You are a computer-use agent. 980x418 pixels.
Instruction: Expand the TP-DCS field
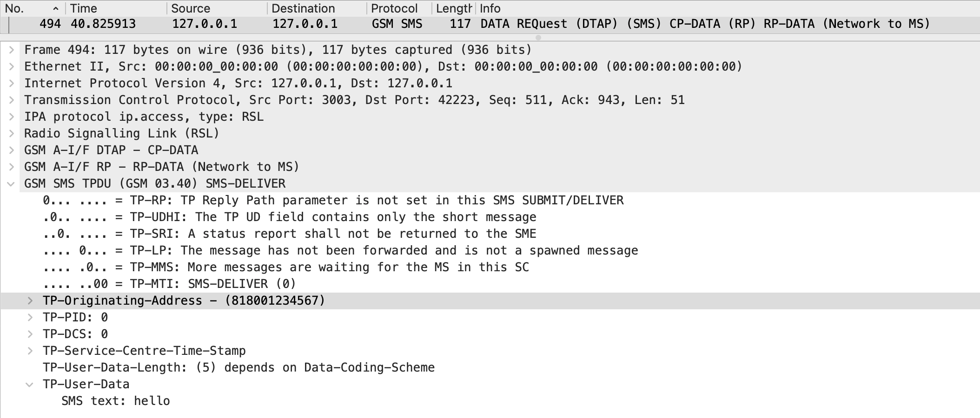click(x=30, y=334)
